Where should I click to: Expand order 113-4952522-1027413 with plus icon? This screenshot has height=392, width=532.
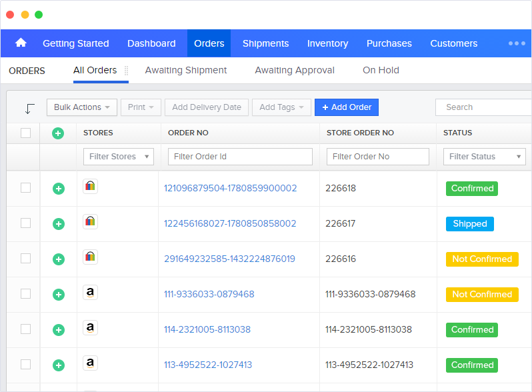[x=58, y=365]
